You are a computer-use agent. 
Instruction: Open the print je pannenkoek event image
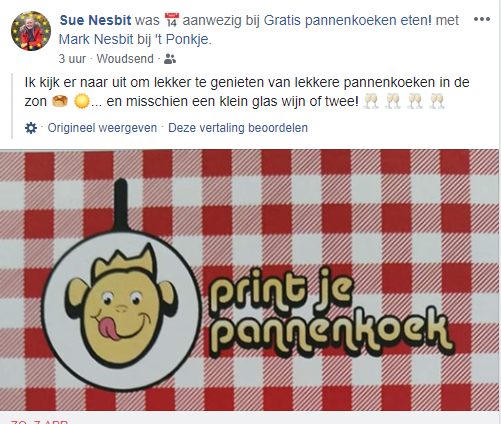click(250, 280)
